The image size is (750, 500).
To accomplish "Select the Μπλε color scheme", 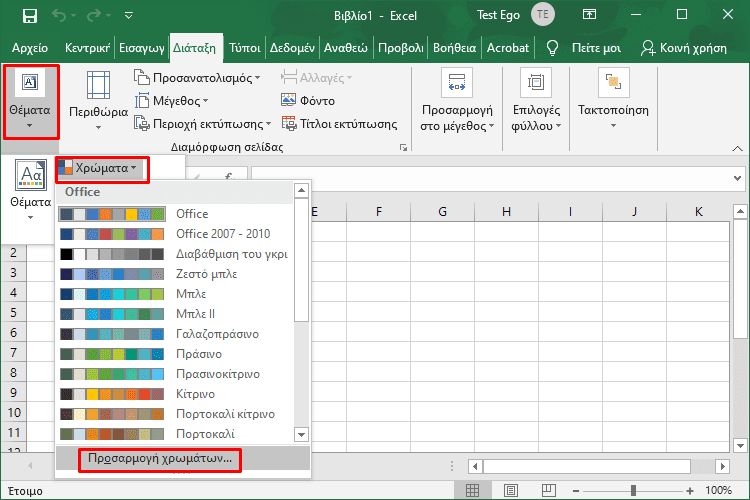I will (177, 294).
